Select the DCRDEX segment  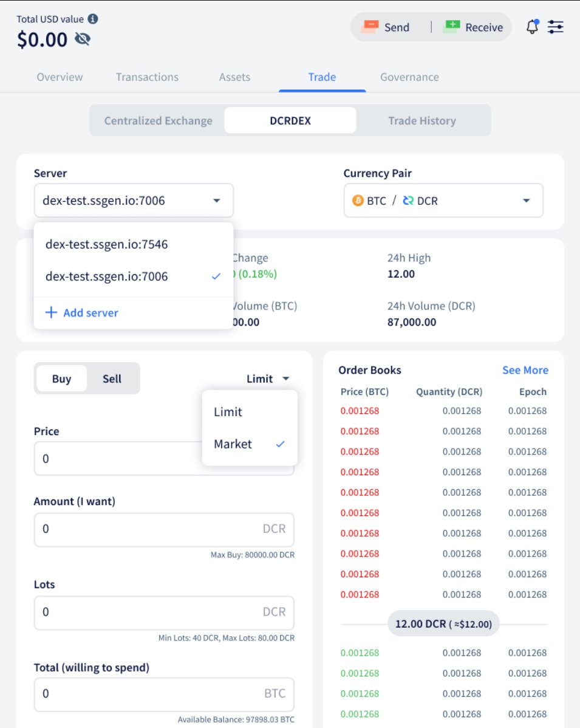[x=290, y=121]
